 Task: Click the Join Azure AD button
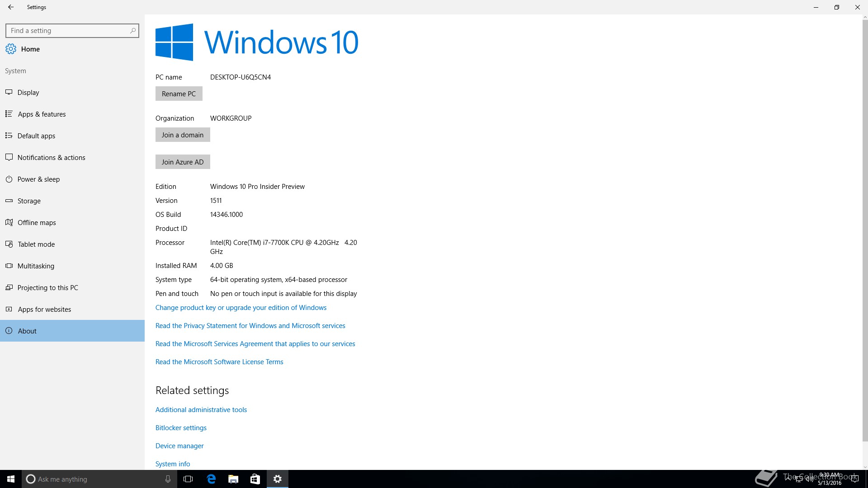pyautogui.click(x=183, y=162)
